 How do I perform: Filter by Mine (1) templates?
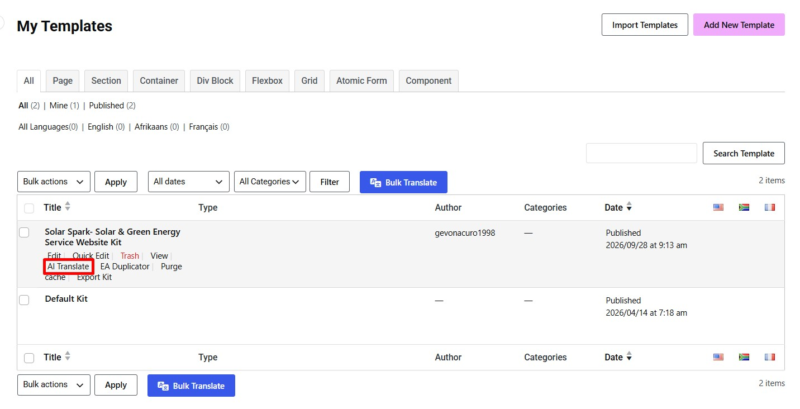click(x=64, y=106)
